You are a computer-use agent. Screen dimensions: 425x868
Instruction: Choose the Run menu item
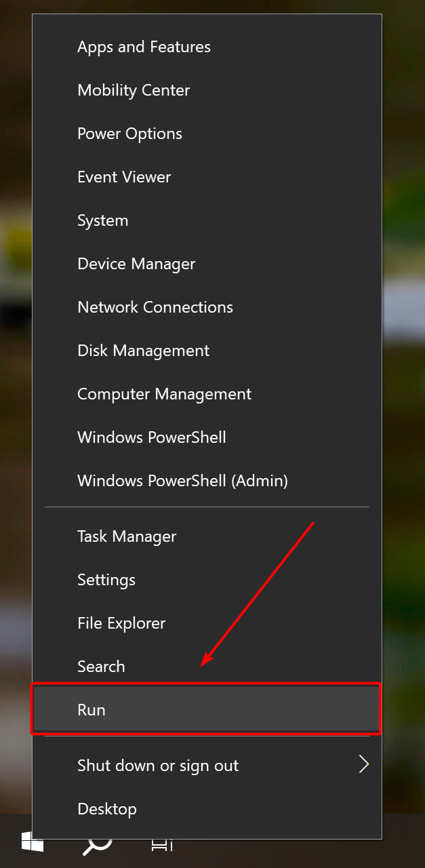(92, 711)
